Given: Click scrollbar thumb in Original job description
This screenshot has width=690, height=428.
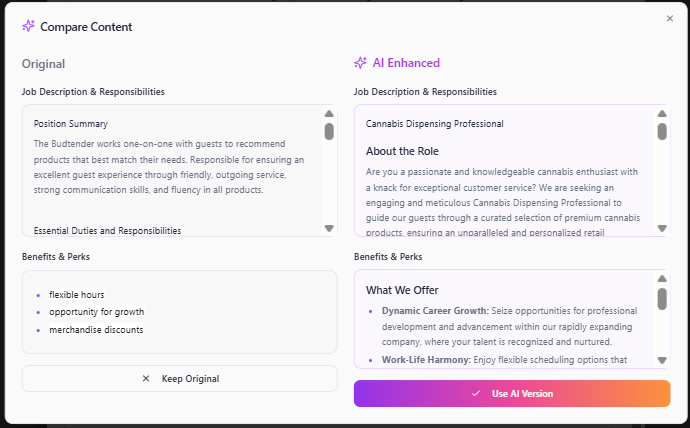Looking at the screenshot, I should pyautogui.click(x=329, y=131).
